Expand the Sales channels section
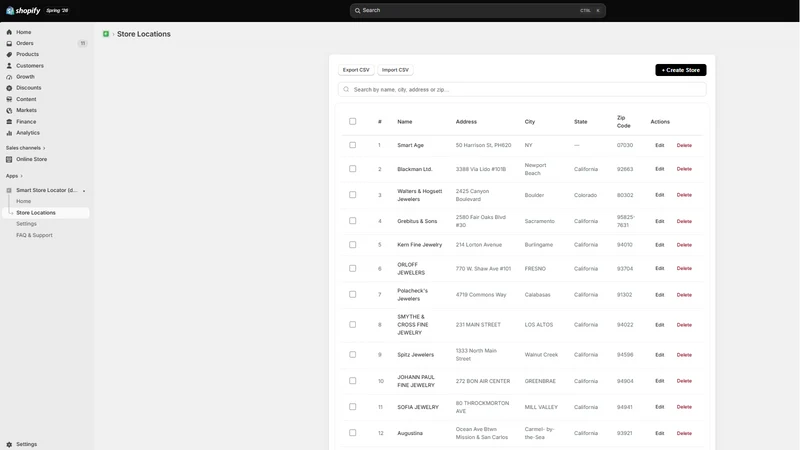800x450 pixels. pyautogui.click(x=26, y=148)
